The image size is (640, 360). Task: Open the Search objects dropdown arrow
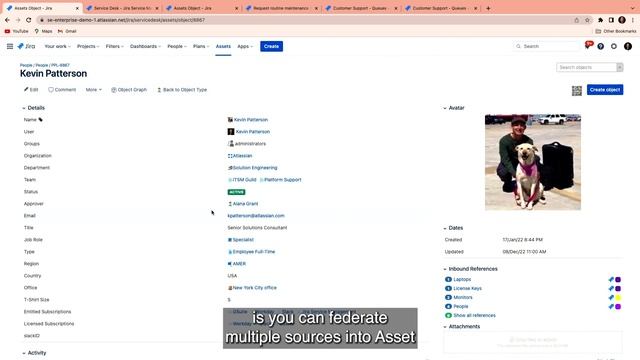pos(620,67)
